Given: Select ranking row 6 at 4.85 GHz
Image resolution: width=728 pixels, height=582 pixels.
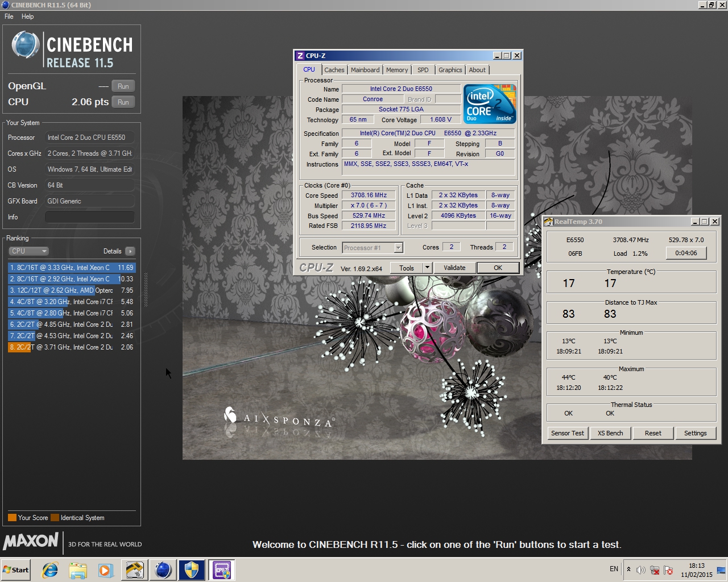Looking at the screenshot, I should click(x=72, y=325).
